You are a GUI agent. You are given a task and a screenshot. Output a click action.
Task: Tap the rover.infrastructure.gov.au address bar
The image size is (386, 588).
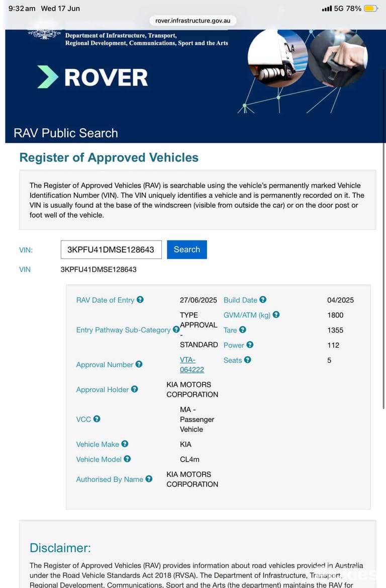pyautogui.click(x=193, y=21)
